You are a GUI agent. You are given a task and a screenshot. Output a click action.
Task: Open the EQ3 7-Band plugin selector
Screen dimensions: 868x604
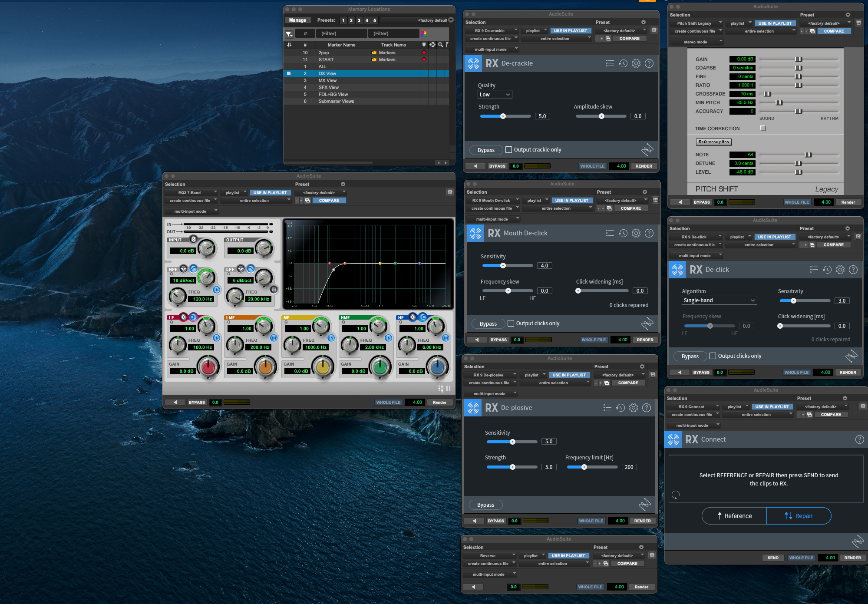tap(191, 193)
